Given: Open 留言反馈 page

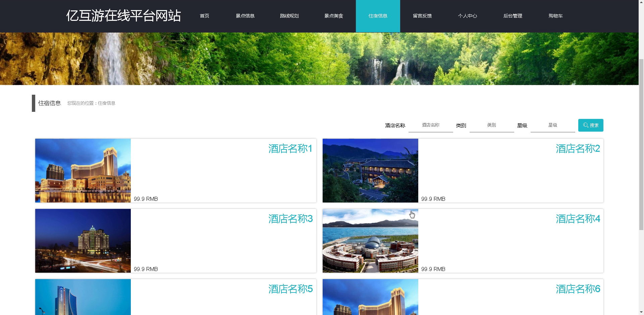Looking at the screenshot, I should click(x=422, y=16).
